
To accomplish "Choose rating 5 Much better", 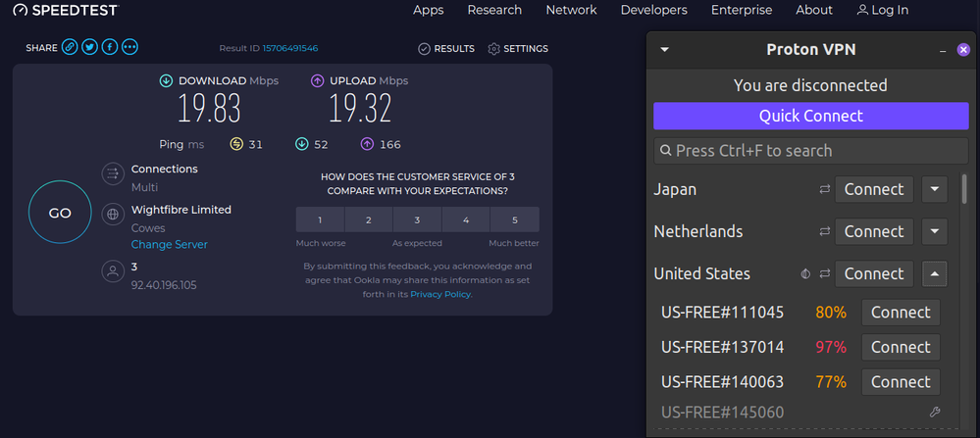I will [514, 219].
